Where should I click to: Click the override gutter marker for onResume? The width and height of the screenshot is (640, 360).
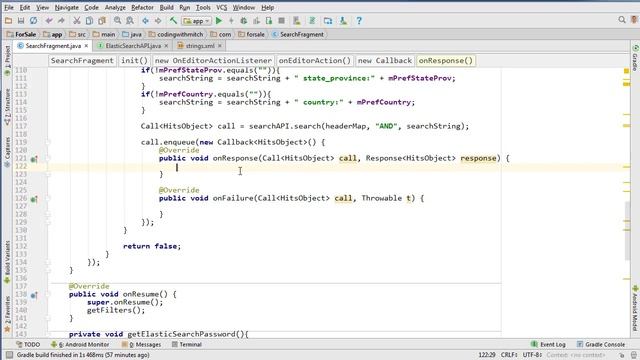click(34, 295)
